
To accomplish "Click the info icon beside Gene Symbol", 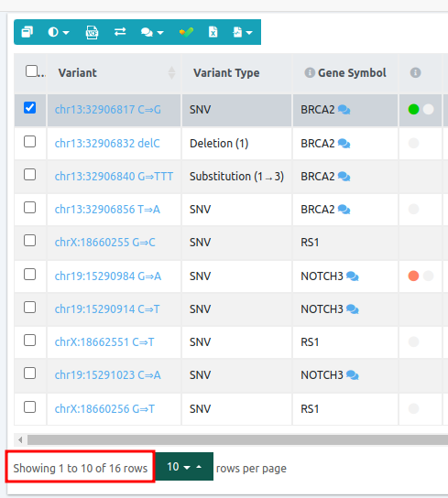I will click(310, 72).
